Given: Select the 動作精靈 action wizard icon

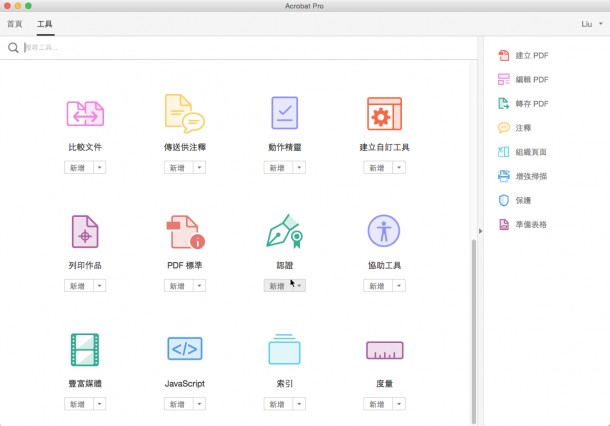Looking at the screenshot, I should coord(284,114).
